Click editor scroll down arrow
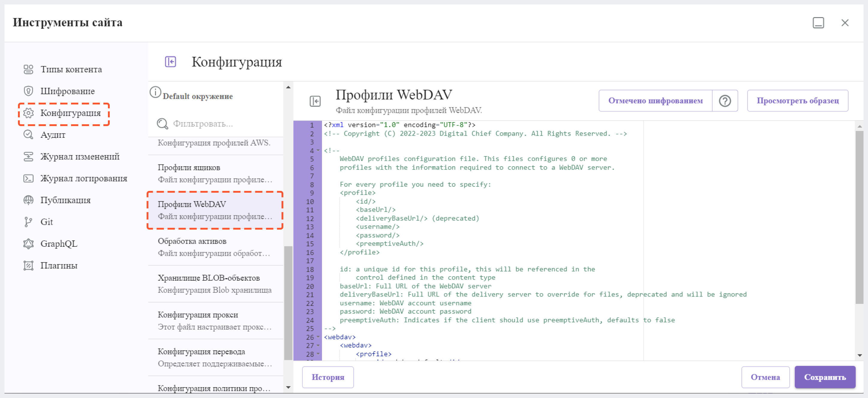This screenshot has width=868, height=398. click(x=860, y=355)
